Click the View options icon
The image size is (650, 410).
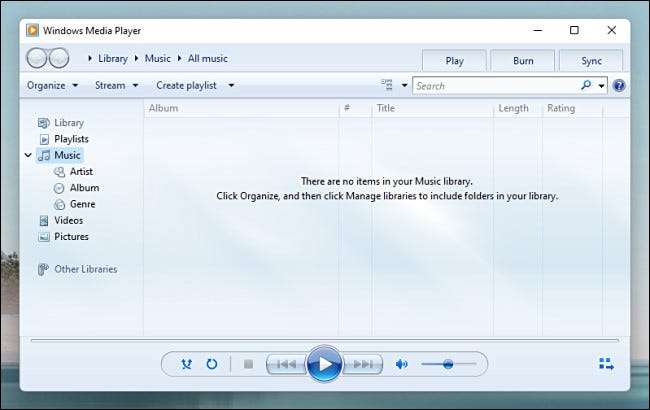coord(387,85)
